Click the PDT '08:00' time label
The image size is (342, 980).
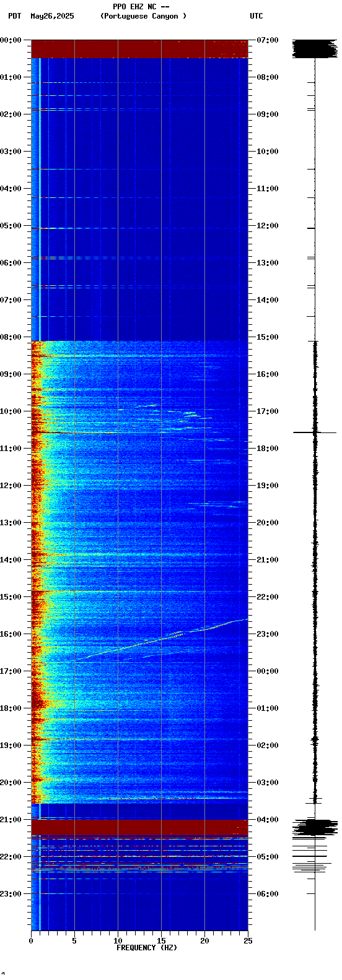tap(11, 337)
